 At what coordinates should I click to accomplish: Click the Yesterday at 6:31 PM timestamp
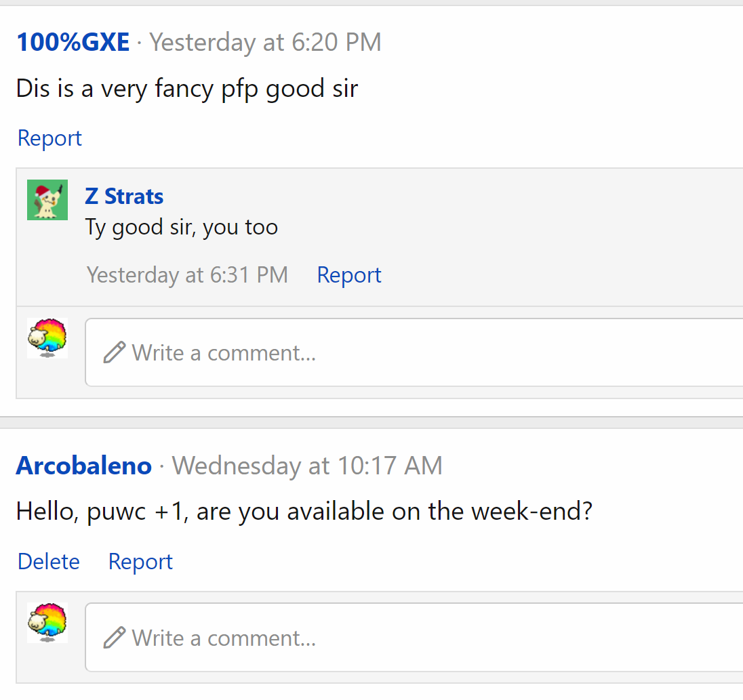pyautogui.click(x=187, y=274)
